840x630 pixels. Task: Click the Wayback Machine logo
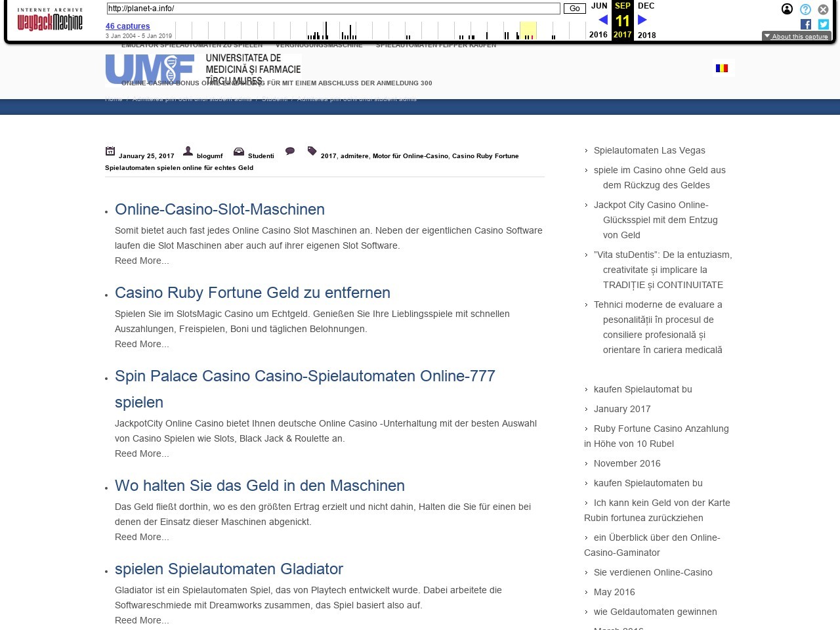click(x=50, y=20)
